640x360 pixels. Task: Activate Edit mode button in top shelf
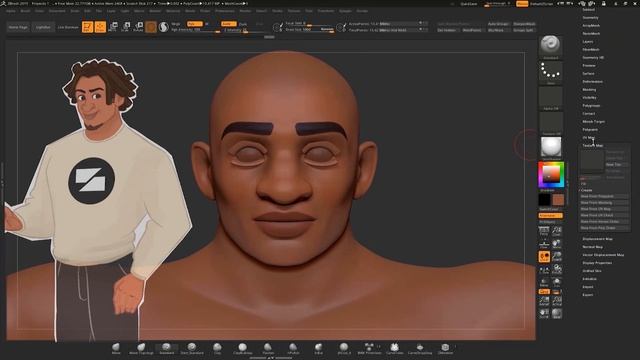tap(88, 27)
